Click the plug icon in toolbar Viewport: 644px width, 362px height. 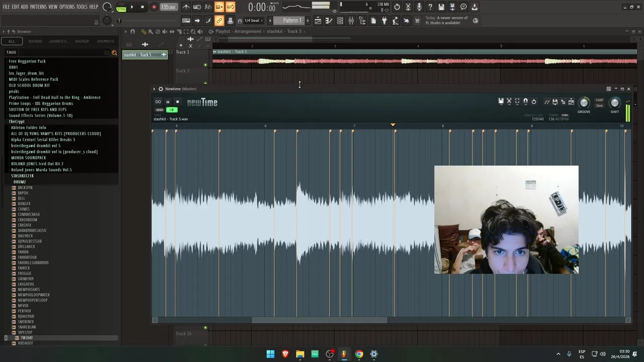click(384, 21)
